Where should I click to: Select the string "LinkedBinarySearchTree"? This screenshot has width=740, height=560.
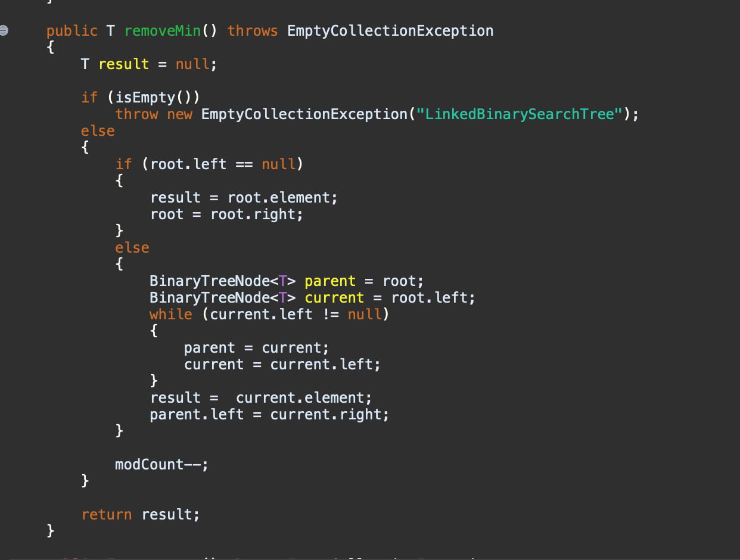pyautogui.click(x=520, y=114)
